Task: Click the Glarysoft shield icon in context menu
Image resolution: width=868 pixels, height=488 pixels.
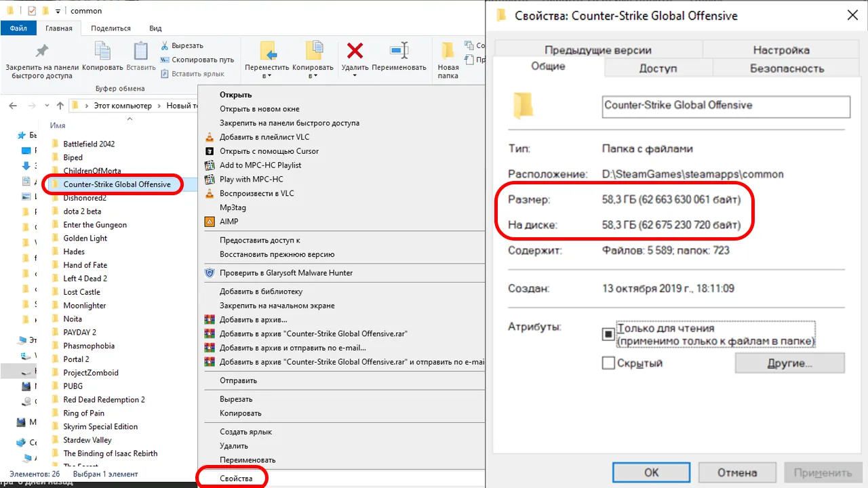Action: [x=210, y=273]
